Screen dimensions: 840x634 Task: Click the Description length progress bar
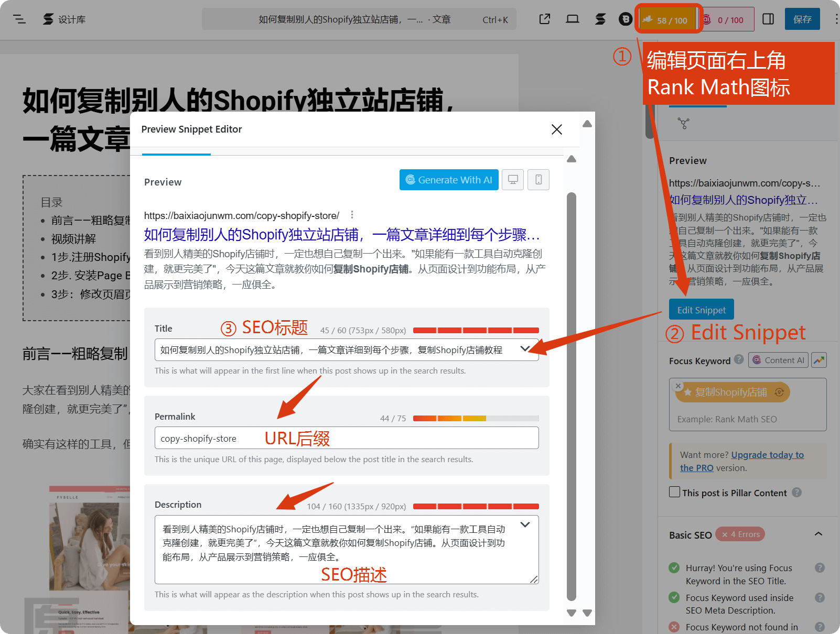pyautogui.click(x=476, y=506)
